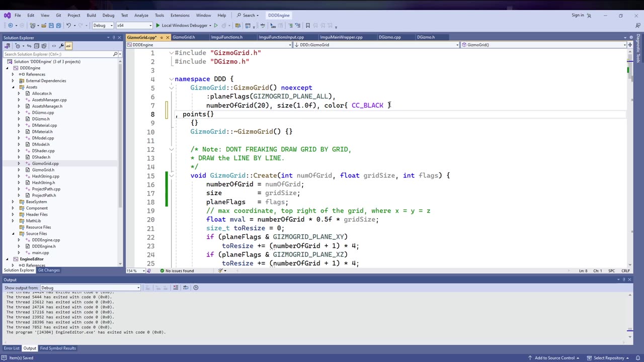This screenshot has width=644, height=362.
Task: Click into Search Solution Explorer field
Action: tap(57, 54)
